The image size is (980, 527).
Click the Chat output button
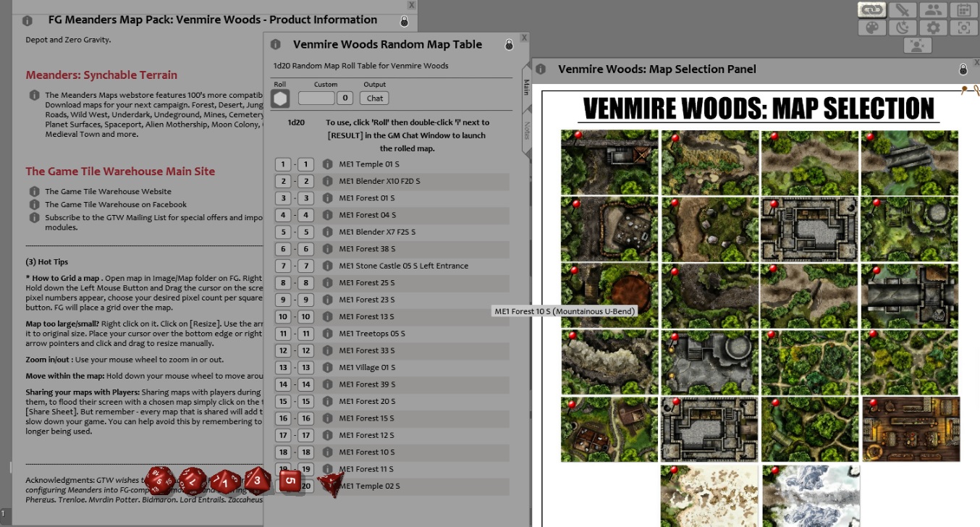(x=373, y=98)
